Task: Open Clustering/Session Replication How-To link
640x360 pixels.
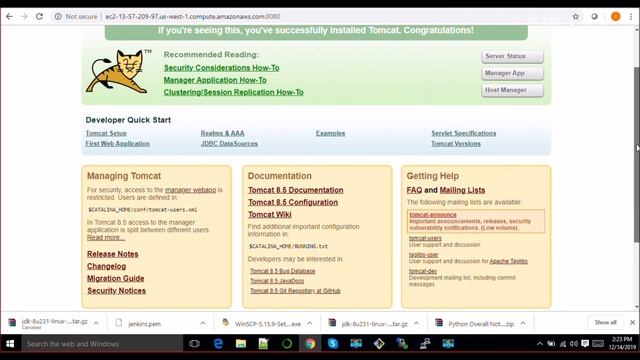Action: pos(233,92)
